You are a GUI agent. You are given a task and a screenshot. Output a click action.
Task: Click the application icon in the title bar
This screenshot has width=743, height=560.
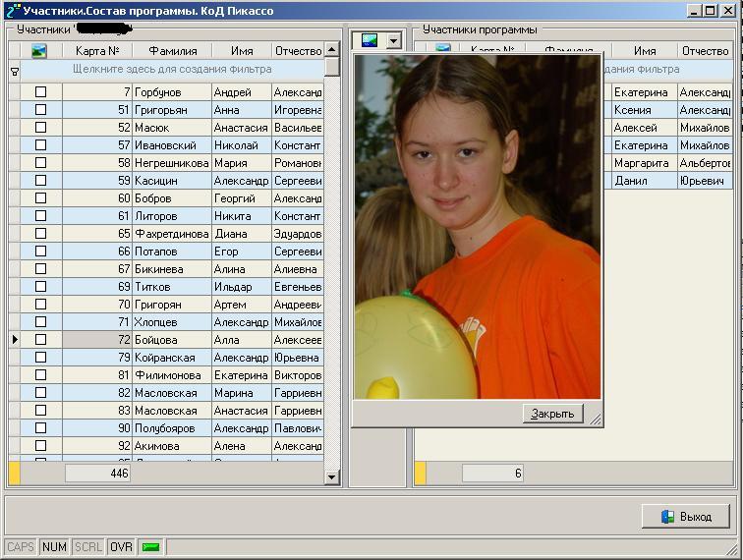coord(14,11)
